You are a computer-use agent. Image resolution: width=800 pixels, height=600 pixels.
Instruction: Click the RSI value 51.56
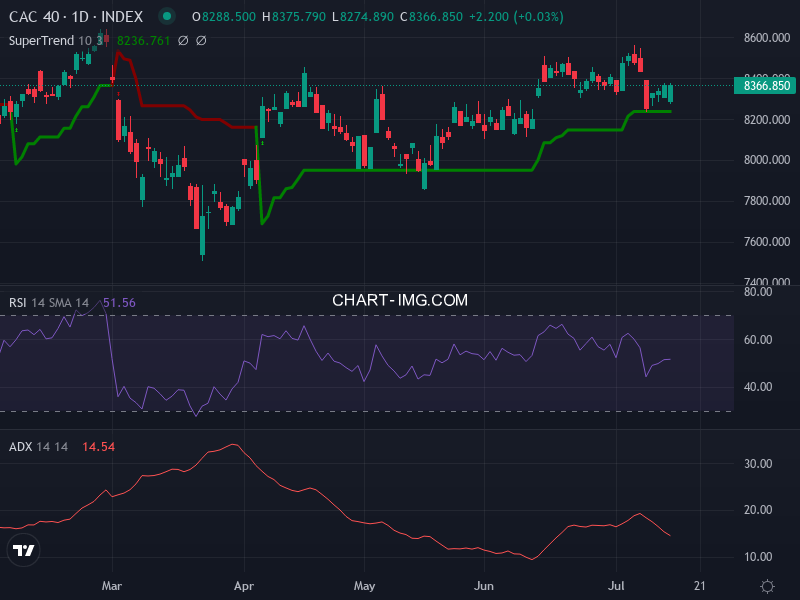tap(119, 303)
